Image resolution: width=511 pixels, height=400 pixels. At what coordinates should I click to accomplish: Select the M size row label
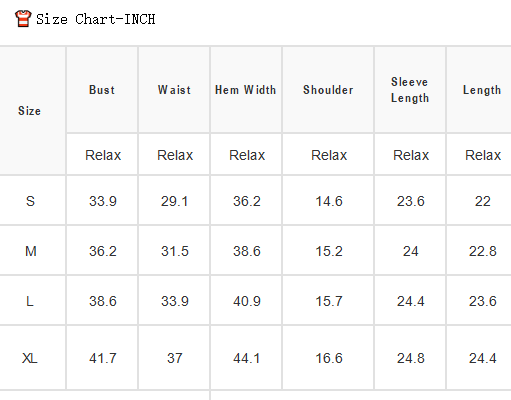point(31,251)
